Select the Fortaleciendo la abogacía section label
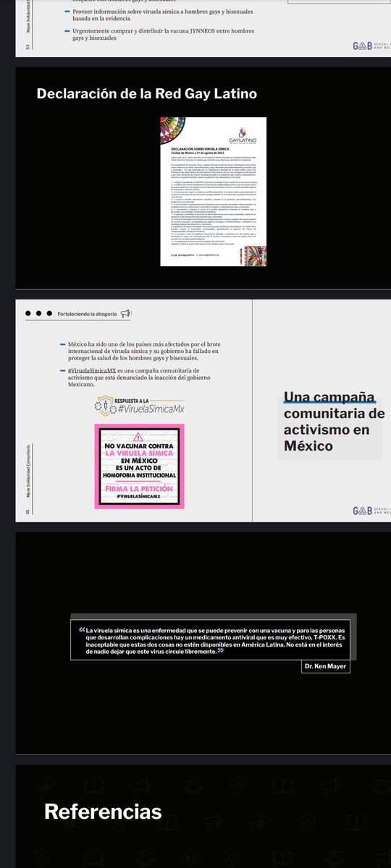This screenshot has width=391, height=868. [88, 314]
